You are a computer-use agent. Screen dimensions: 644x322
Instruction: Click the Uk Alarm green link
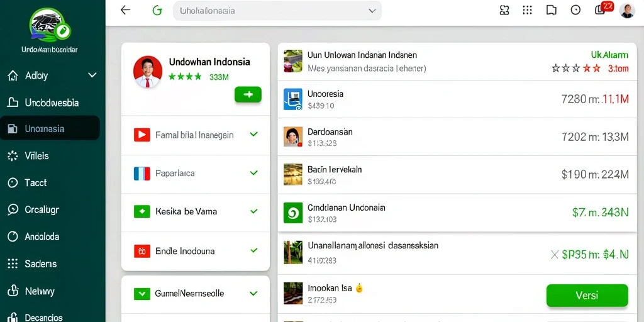[x=609, y=55]
